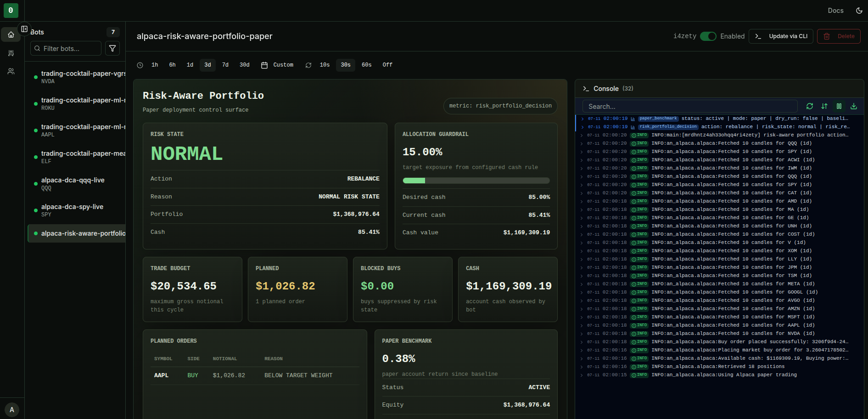The height and width of the screenshot is (419, 868).
Task: Click the Bots count badge 7
Action: (113, 32)
